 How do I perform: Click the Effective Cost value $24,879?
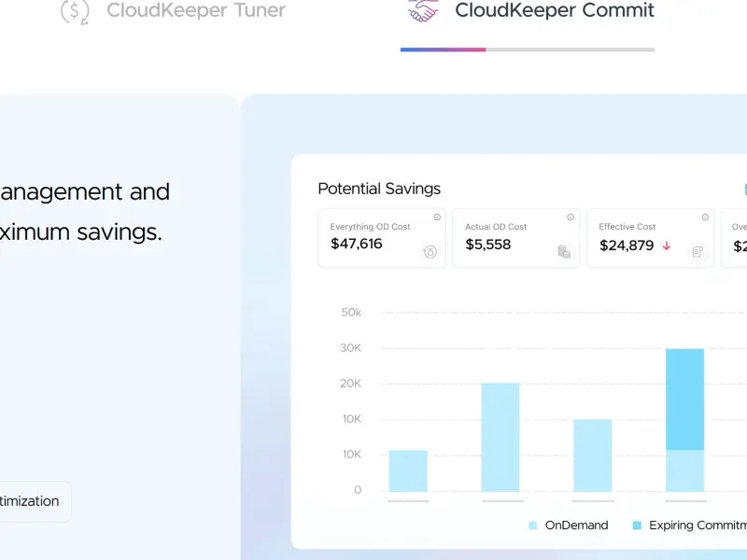point(627,245)
